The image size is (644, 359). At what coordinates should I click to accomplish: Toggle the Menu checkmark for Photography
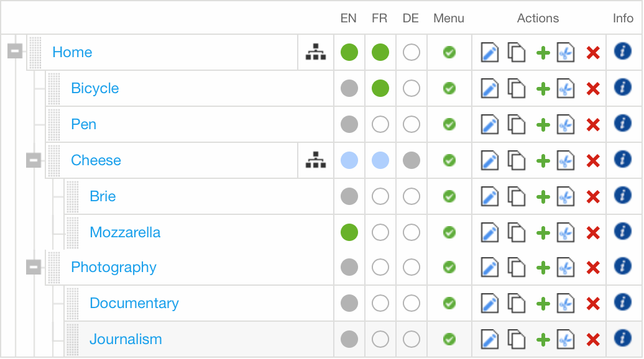(449, 268)
